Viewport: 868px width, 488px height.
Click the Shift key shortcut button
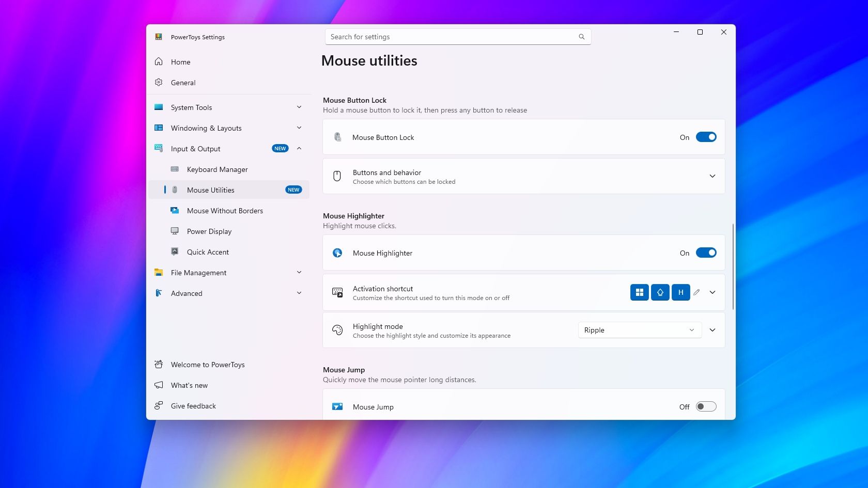(660, 292)
